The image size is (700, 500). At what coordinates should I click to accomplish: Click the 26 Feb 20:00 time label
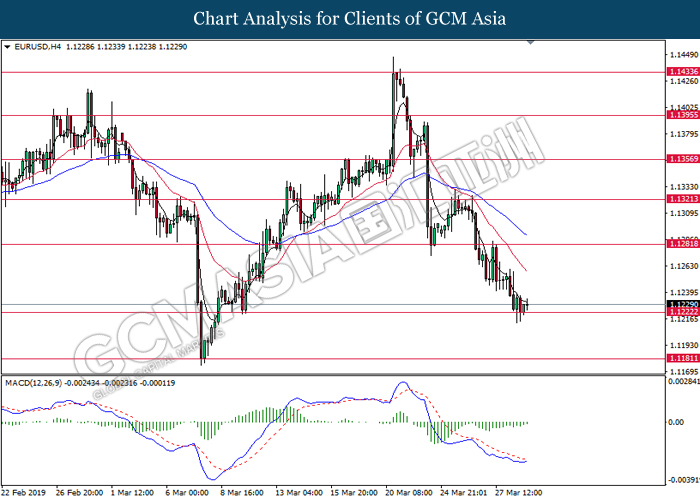click(79, 493)
